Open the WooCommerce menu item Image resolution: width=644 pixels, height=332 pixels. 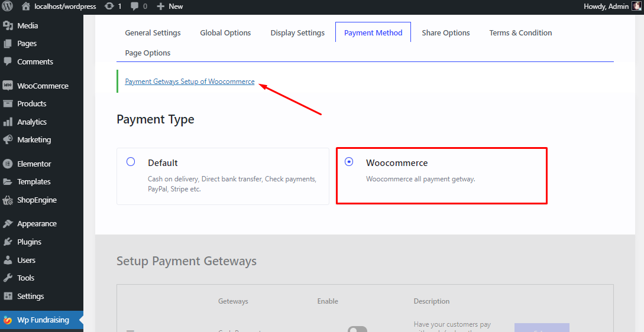click(x=41, y=86)
